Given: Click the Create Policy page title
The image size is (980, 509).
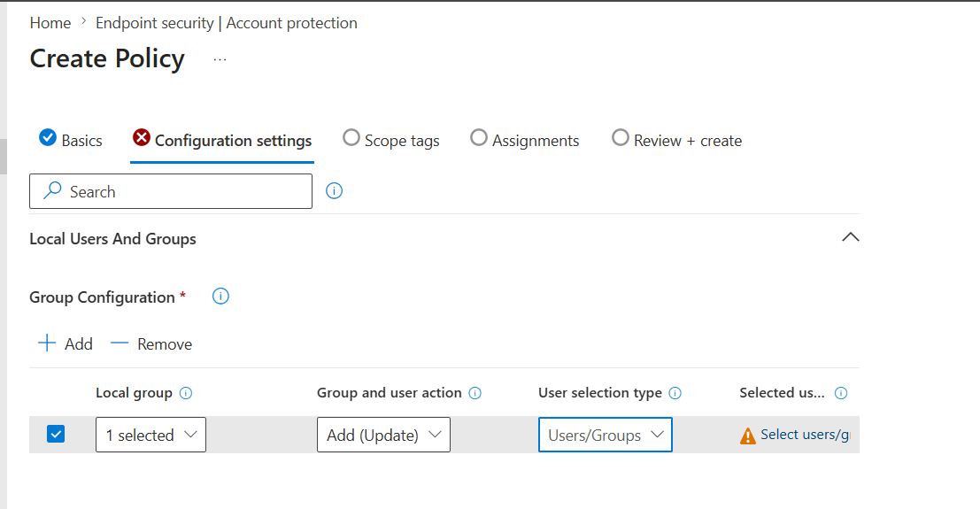Looking at the screenshot, I should [x=107, y=58].
